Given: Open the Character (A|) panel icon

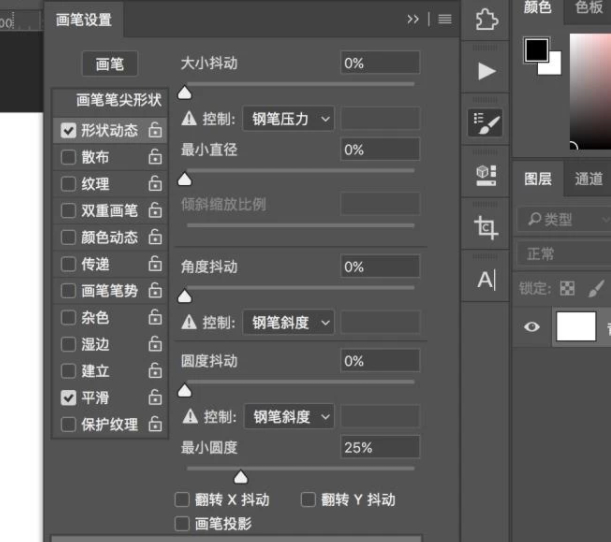Looking at the screenshot, I should point(486,280).
